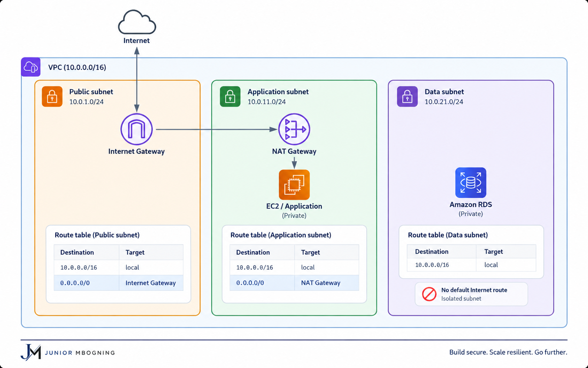Click (Private) text under Amazon RDS

[471, 214]
